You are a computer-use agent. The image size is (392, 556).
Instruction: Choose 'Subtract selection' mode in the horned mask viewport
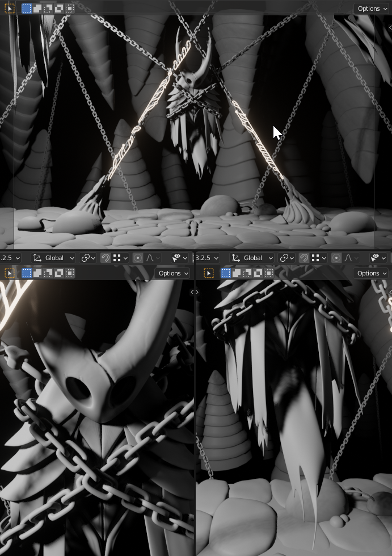click(x=48, y=273)
